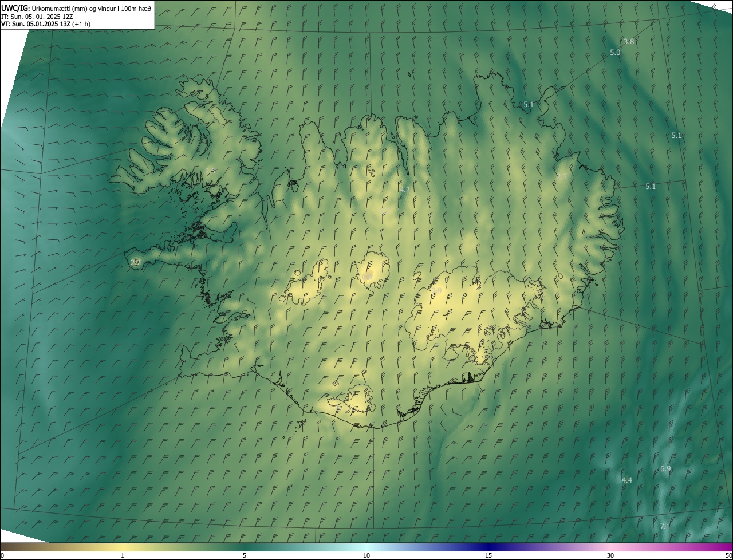Click the 3.8 value label on the map
The width and height of the screenshot is (733, 560).
click(629, 41)
